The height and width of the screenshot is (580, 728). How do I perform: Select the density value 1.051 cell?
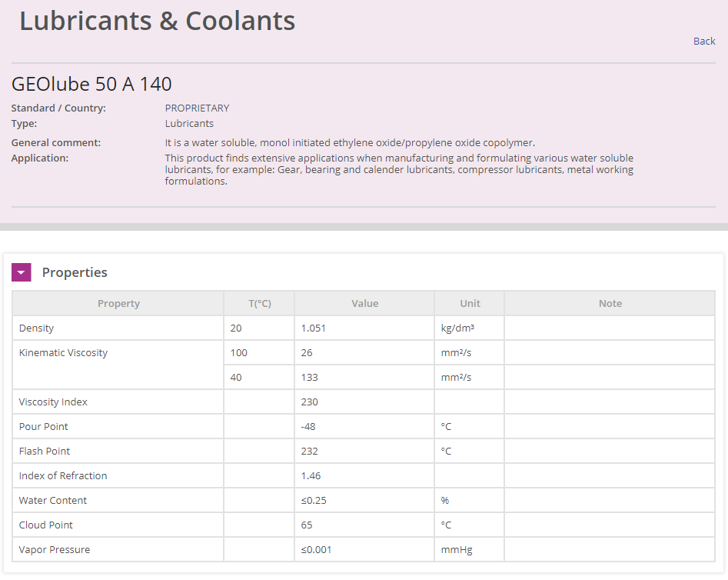tap(313, 328)
